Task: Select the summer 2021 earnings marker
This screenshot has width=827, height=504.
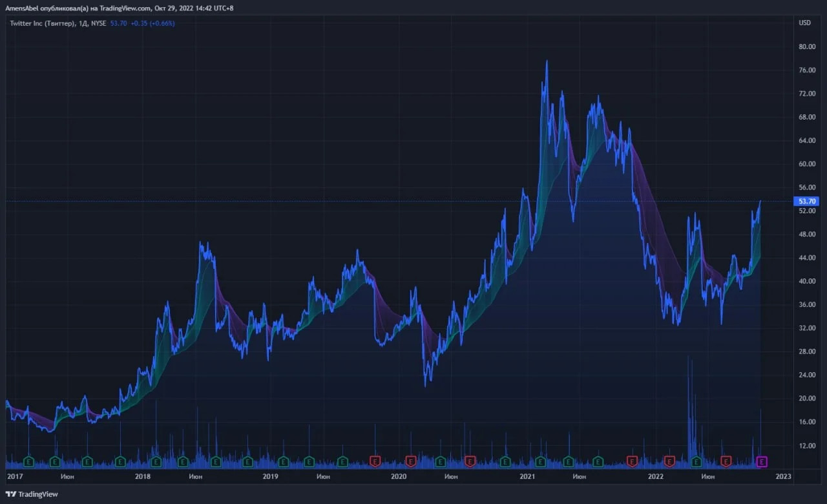Action: (x=598, y=461)
